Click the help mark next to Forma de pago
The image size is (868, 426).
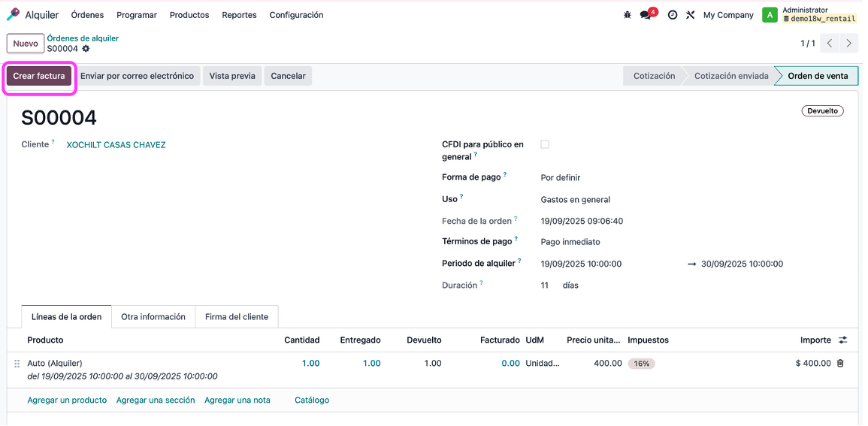pyautogui.click(x=505, y=175)
